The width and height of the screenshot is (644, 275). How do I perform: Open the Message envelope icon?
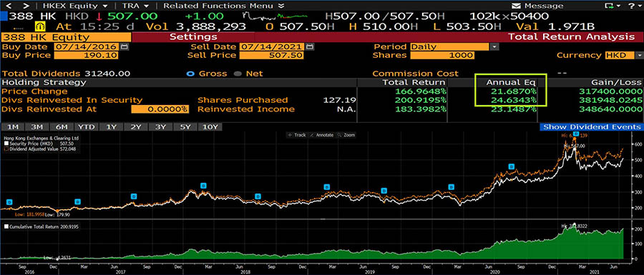[x=516, y=6]
